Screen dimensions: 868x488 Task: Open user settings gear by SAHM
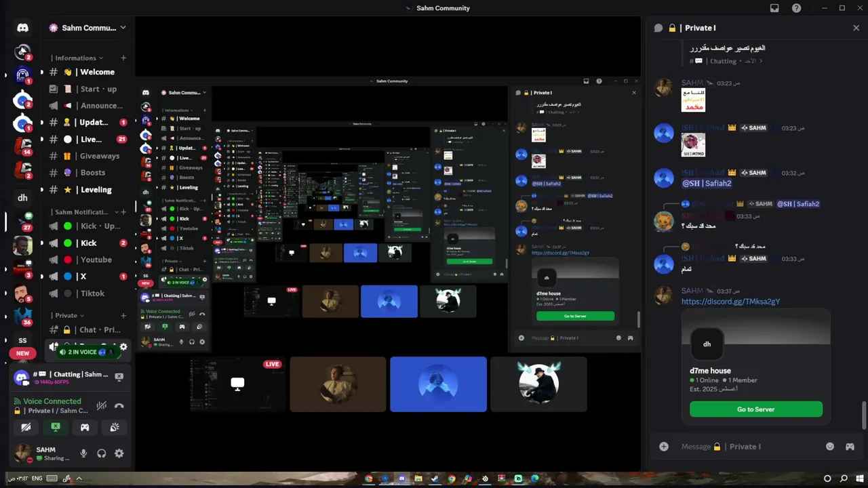pos(119,453)
